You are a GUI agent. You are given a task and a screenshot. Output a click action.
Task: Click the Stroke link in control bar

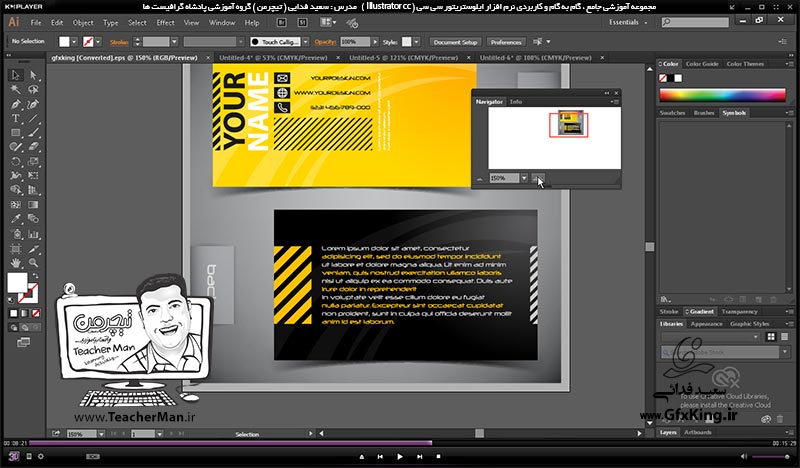point(119,42)
